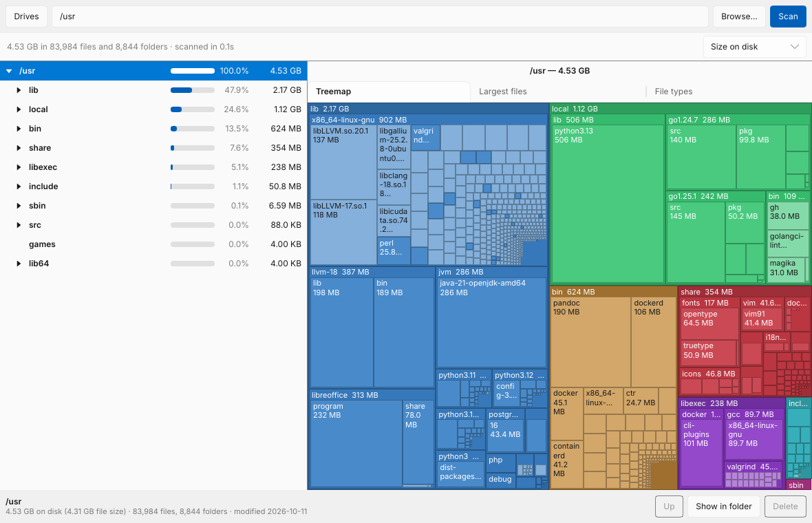Select the dist-packages treemap block
The width and height of the screenshot is (812, 523).
coord(460,474)
